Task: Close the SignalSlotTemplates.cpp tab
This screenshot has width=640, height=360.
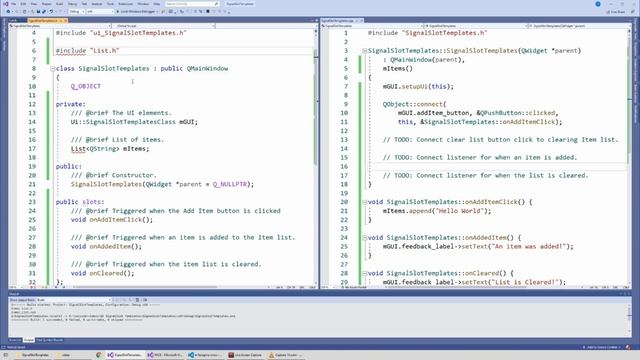Action: (x=361, y=20)
